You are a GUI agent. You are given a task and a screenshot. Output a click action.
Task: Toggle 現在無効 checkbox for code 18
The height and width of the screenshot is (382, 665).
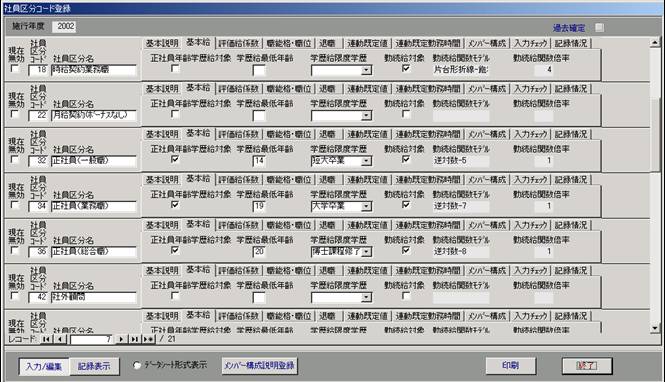pyautogui.click(x=15, y=69)
